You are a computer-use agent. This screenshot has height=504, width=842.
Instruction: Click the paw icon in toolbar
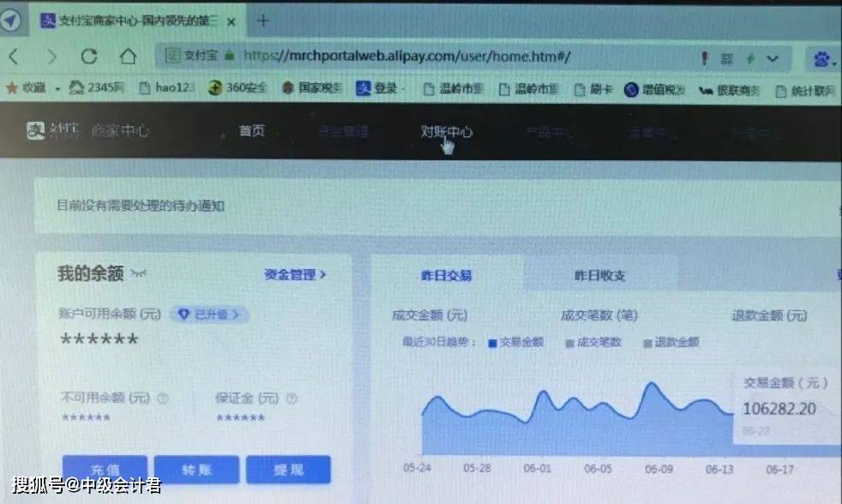coord(821,58)
